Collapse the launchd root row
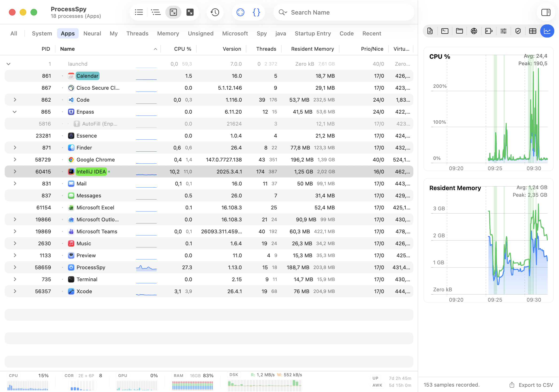The image size is (559, 392). pos(8,64)
